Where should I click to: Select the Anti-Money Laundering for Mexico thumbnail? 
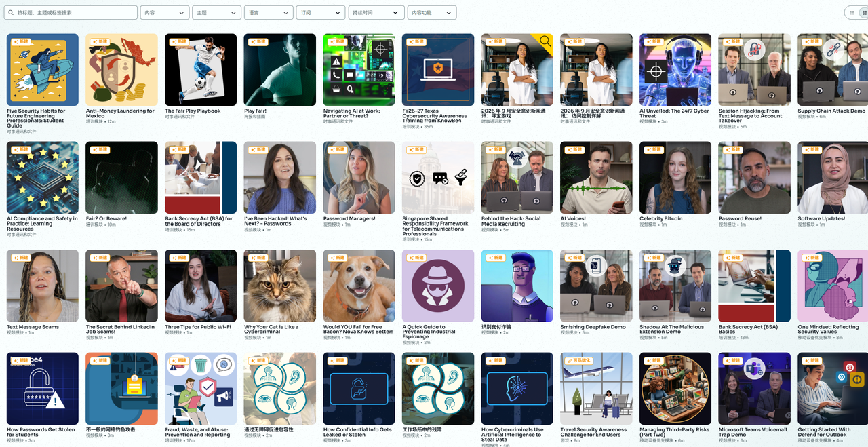coord(122,70)
